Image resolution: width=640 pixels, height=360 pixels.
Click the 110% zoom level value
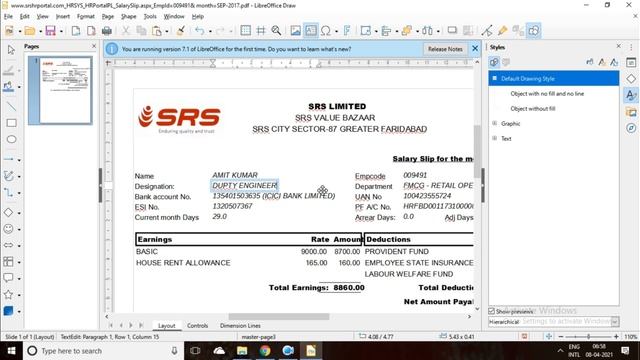pos(631,337)
